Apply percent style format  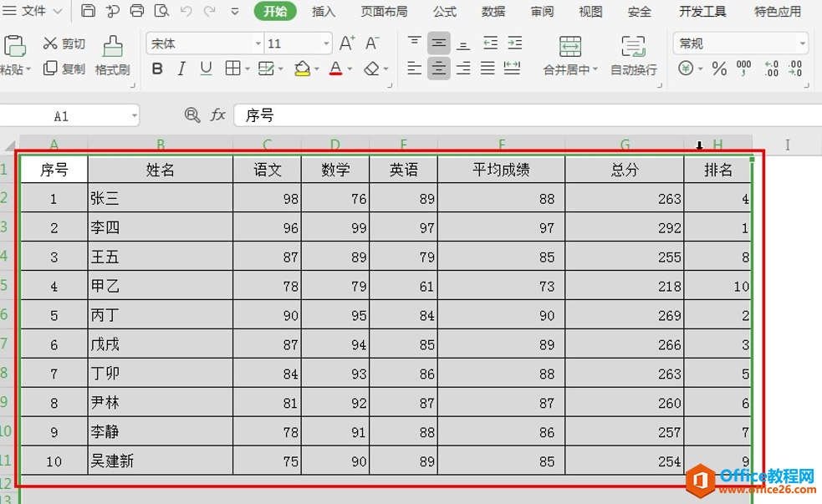719,68
